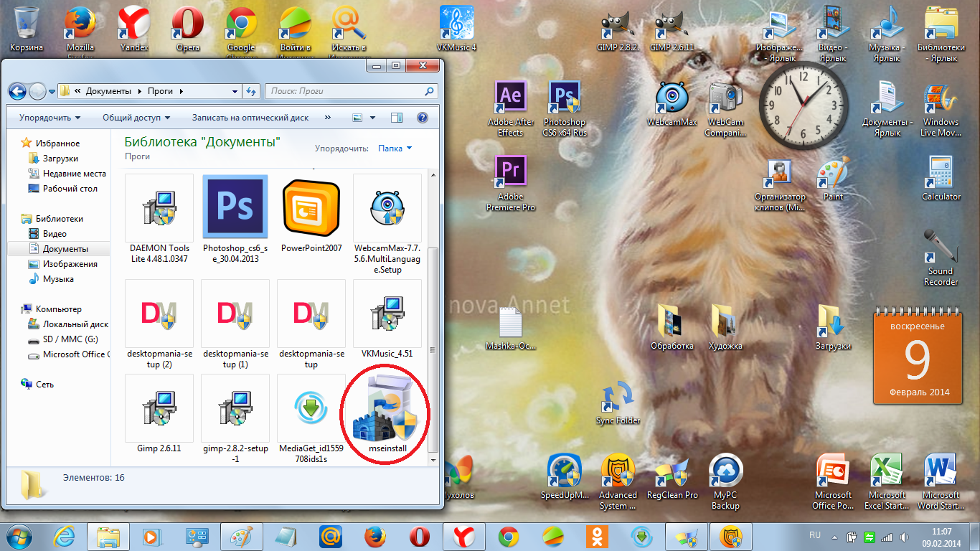Click the Поиск: Проги search field
Viewport: 980px width, 551px height.
pyautogui.click(x=352, y=91)
